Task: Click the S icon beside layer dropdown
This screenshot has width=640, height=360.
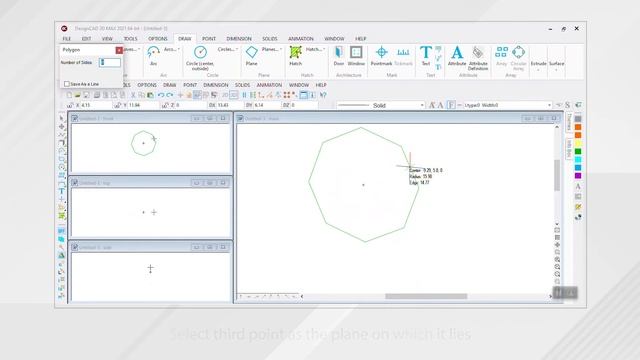Action: pyautogui.click(x=567, y=105)
